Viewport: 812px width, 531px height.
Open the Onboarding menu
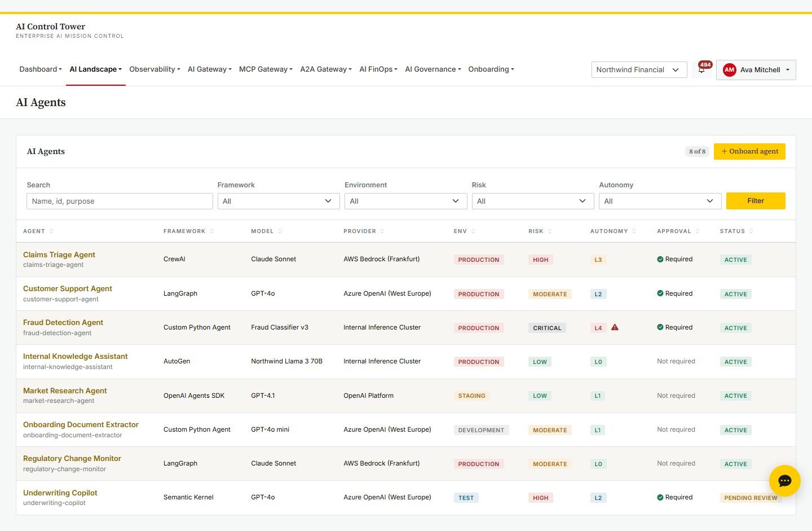click(x=491, y=69)
